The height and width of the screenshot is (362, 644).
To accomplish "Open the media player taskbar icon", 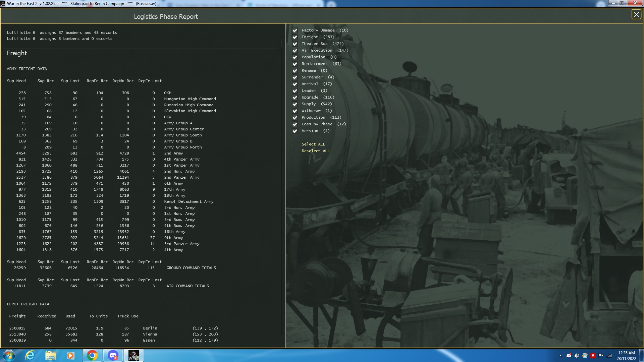I will [70, 355].
